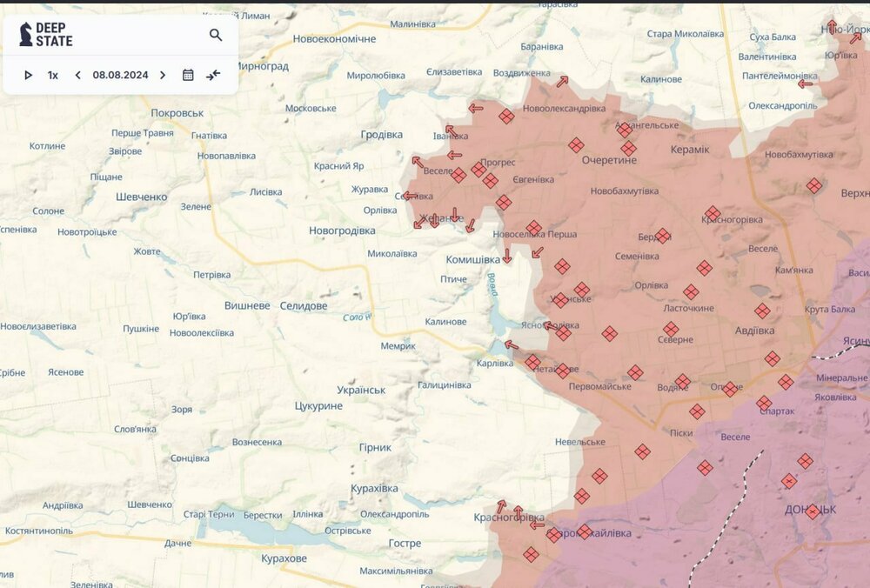The height and width of the screenshot is (588, 870).
Task: Click unit marker near Новоолександрівка
Action: click(506, 116)
